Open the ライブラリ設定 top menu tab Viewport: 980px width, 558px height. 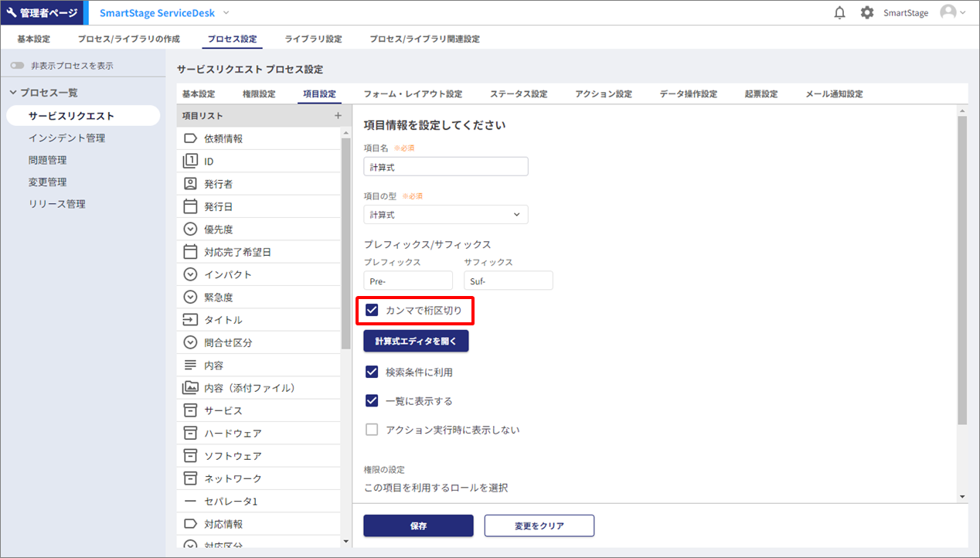(x=313, y=39)
